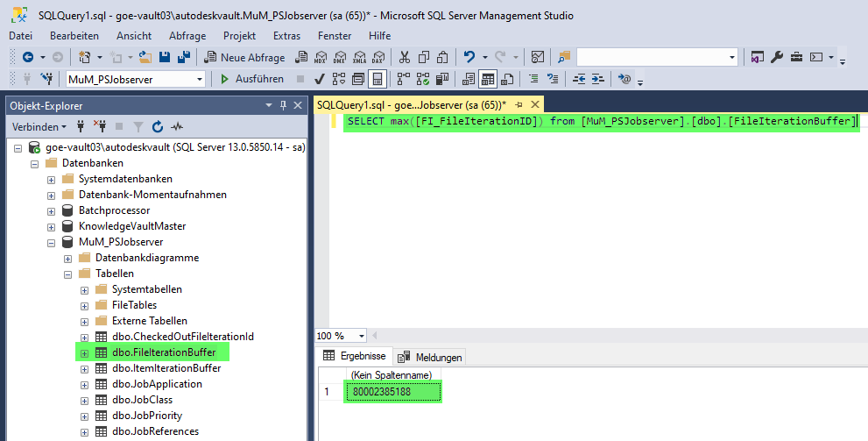This screenshot has width=868, height=441.
Task: Open the Ansicht menu
Action: [x=134, y=35]
